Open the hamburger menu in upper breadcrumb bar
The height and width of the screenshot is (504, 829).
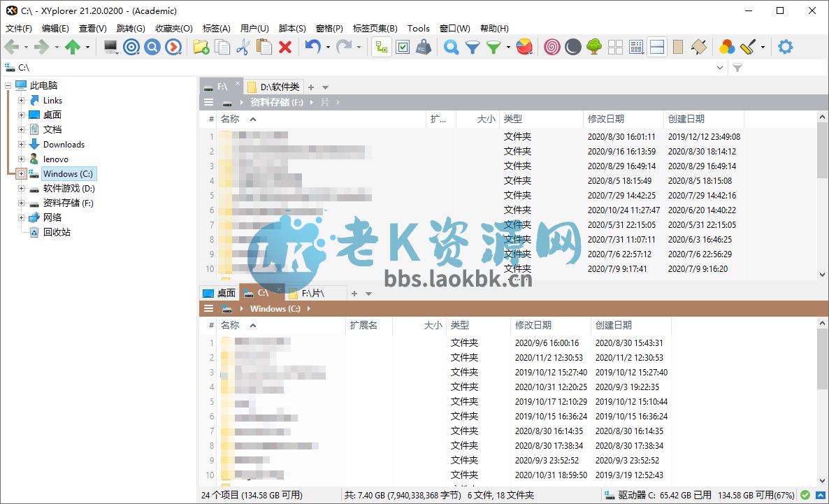pyautogui.click(x=209, y=102)
